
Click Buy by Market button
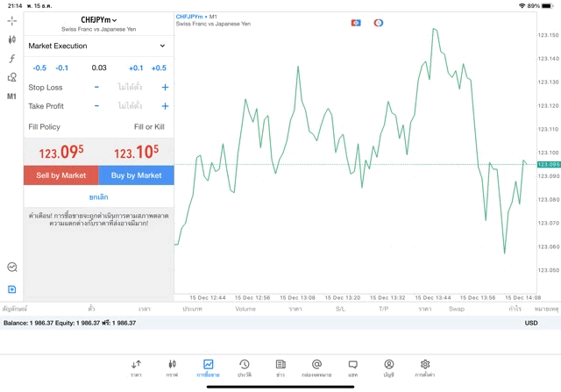point(137,175)
